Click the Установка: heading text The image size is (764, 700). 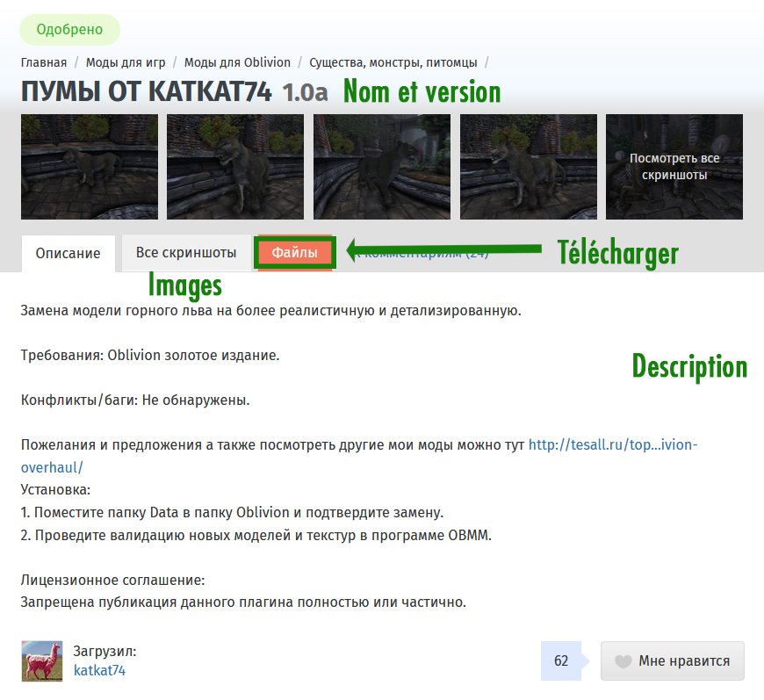click(55, 489)
